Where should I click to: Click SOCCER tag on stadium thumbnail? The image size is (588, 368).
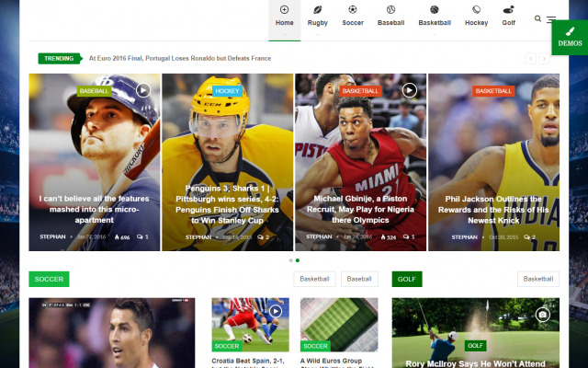coord(315,346)
